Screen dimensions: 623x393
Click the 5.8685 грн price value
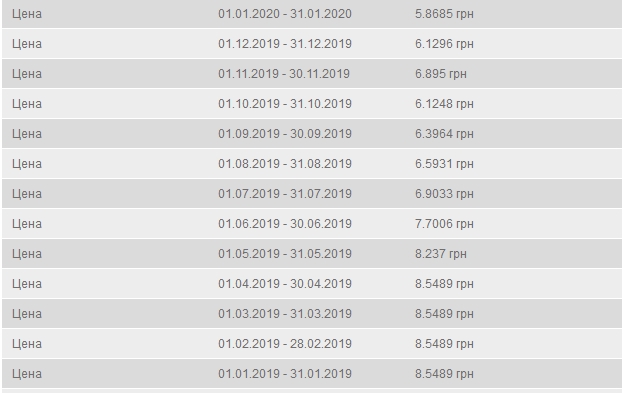pyautogui.click(x=444, y=14)
